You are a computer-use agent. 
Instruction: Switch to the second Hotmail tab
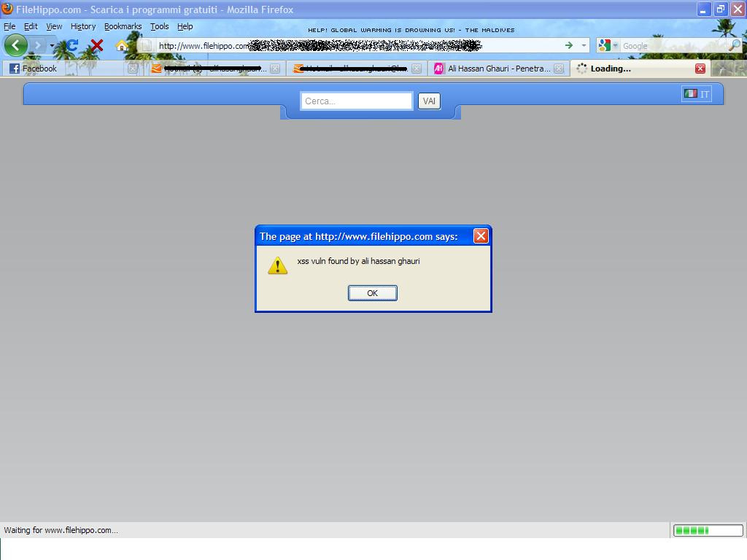[x=357, y=69]
